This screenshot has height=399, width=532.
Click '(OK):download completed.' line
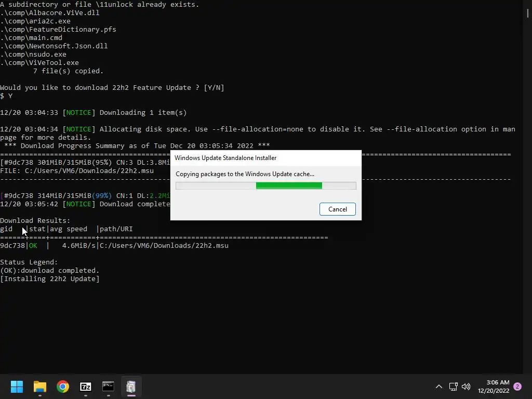point(50,270)
